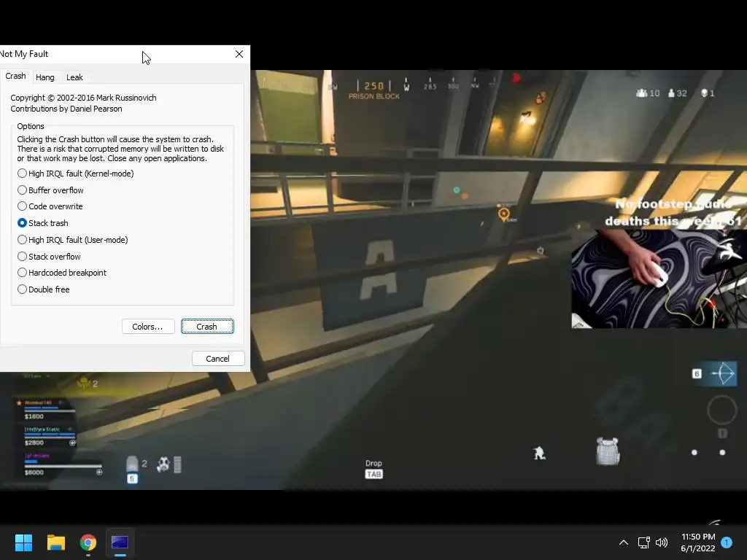This screenshot has width=747, height=560.
Task: Click the $6000 squad member entry
Action: [62, 464]
